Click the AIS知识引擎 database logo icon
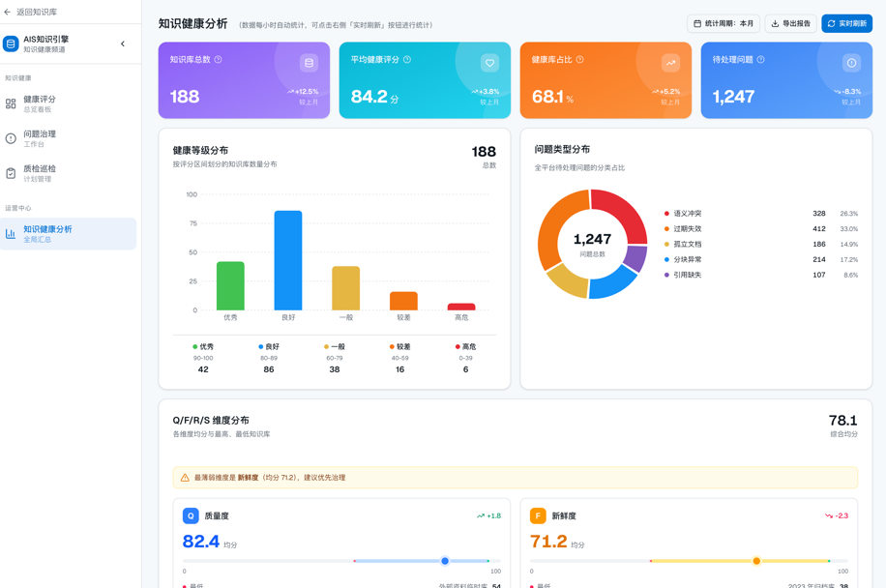Viewport: 886px width, 588px height. [11, 44]
